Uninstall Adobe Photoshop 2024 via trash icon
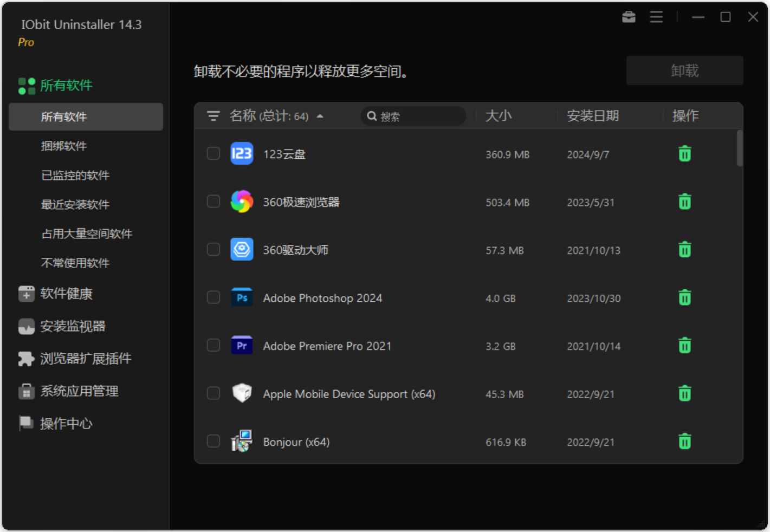 (685, 297)
